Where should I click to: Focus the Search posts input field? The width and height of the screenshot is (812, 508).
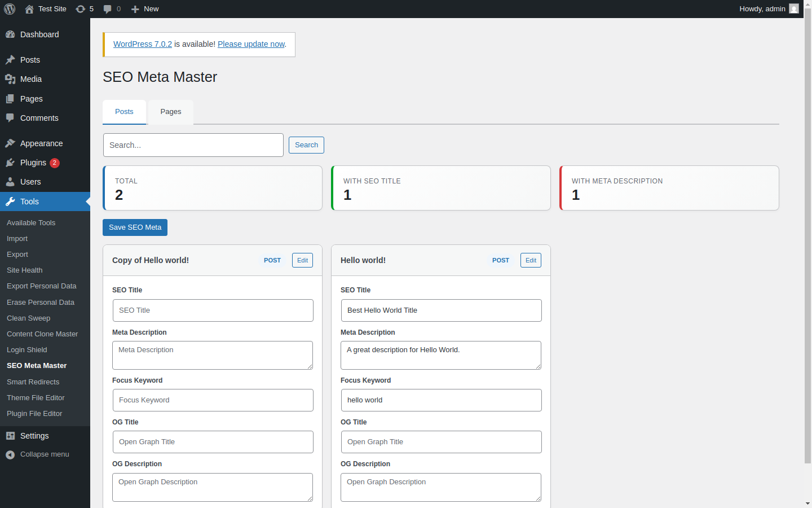pos(193,145)
